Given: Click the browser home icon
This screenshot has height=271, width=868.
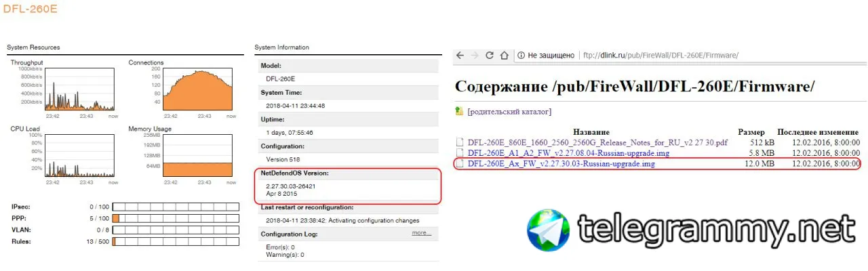Looking at the screenshot, I should [503, 56].
